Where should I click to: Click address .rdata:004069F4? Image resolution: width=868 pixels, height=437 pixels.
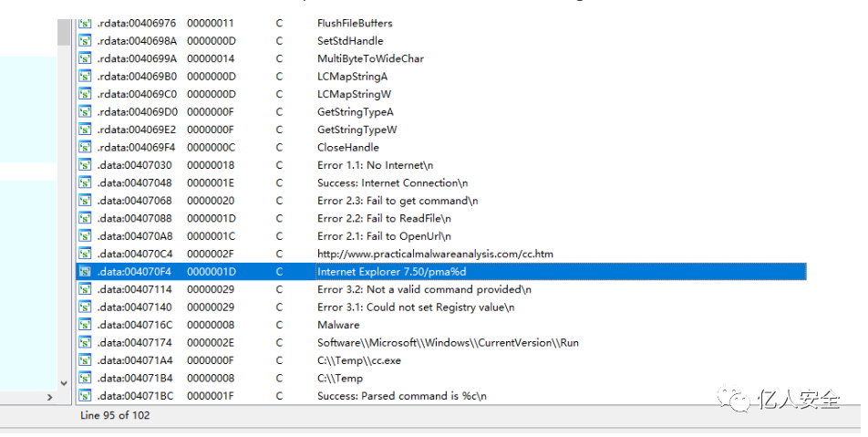136,147
